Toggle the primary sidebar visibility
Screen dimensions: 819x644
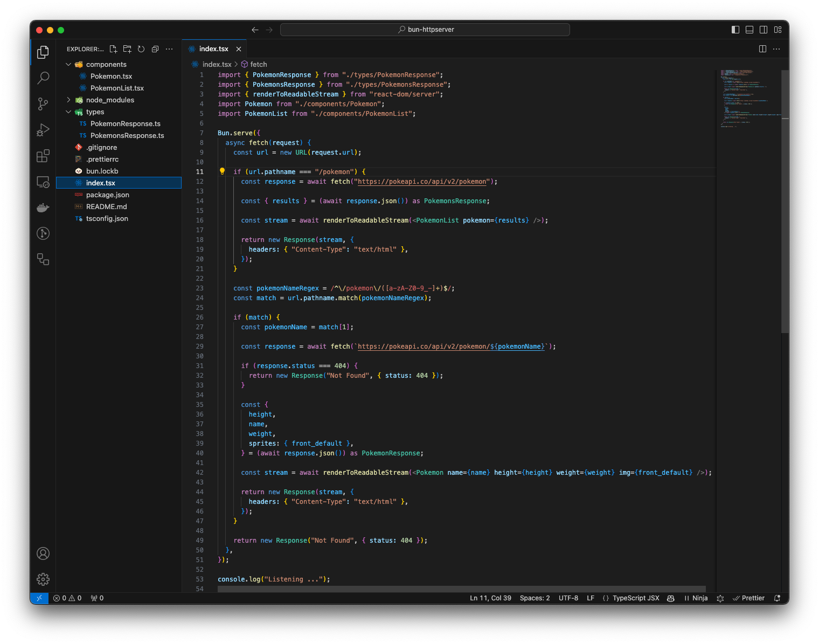(735, 30)
